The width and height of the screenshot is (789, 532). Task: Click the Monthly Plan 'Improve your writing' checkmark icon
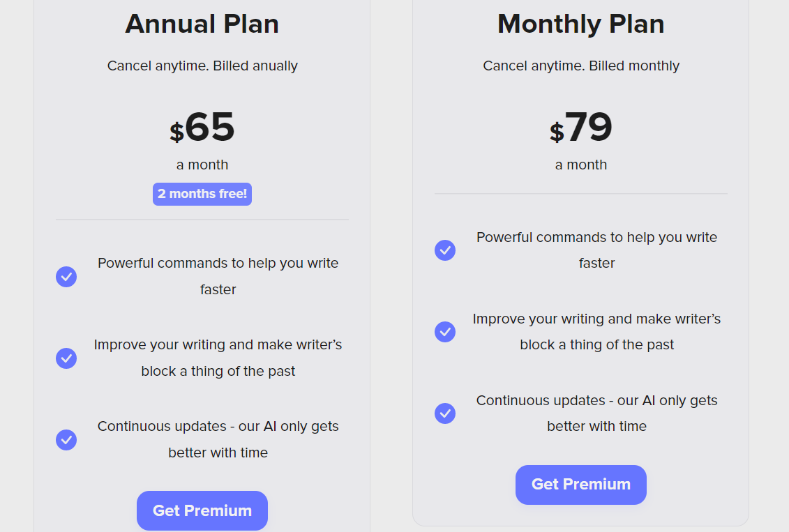pyautogui.click(x=445, y=332)
